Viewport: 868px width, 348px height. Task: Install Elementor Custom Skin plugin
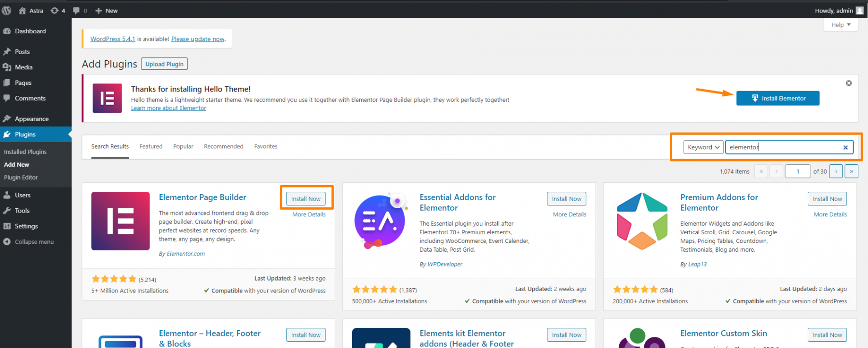click(827, 335)
